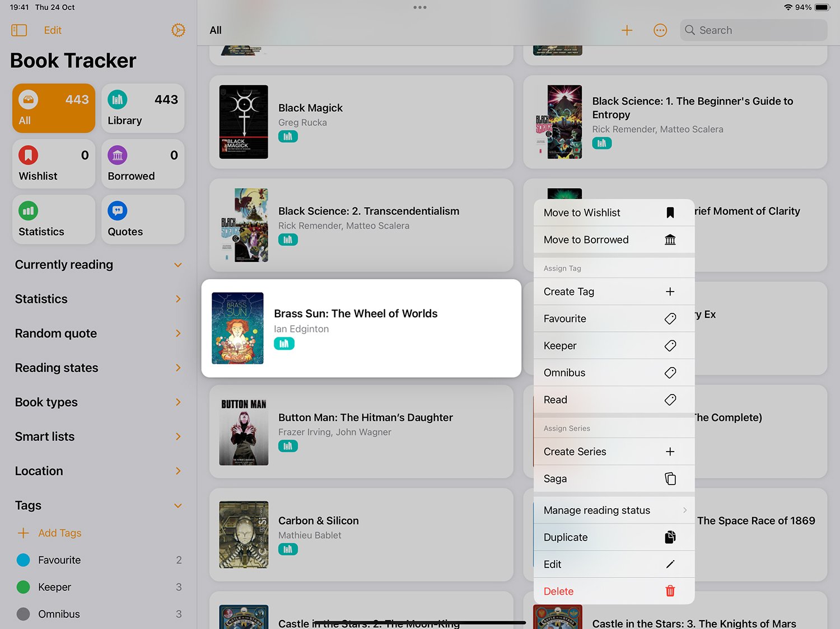Open settings gear in sidebar header
Screen dimensions: 840x629
pyautogui.click(x=178, y=30)
